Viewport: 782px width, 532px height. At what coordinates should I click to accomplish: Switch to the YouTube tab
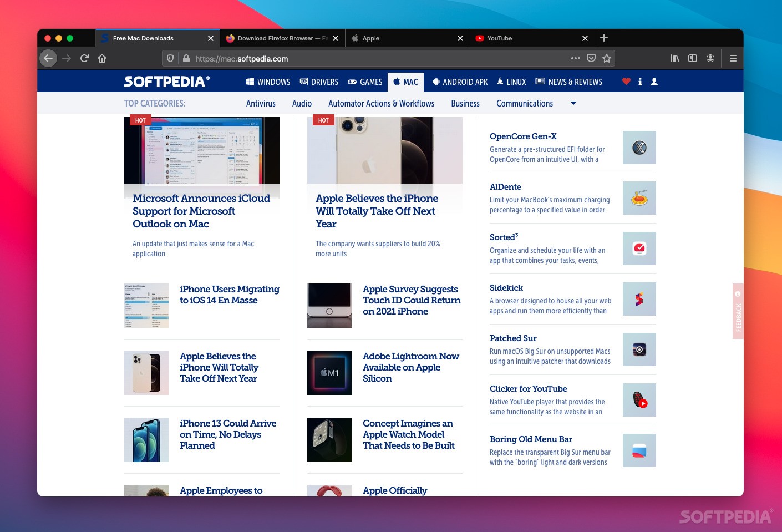click(532, 38)
